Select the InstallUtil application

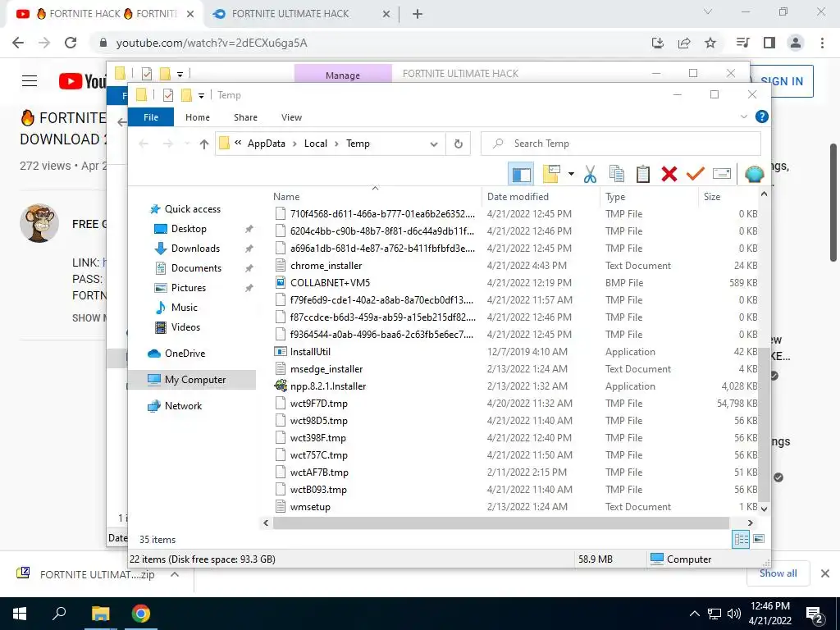tap(310, 352)
